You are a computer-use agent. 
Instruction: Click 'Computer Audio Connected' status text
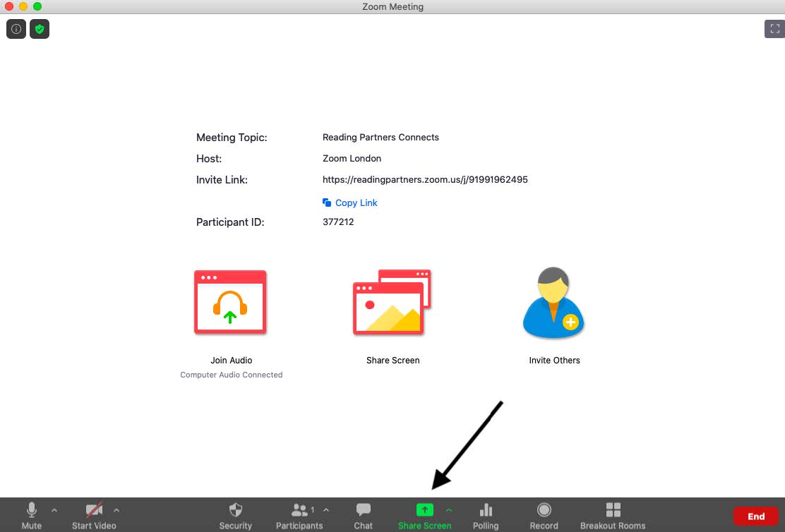[232, 375]
